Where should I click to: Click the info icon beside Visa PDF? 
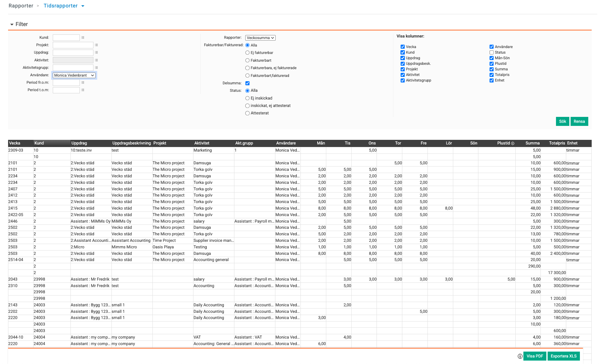click(520, 356)
